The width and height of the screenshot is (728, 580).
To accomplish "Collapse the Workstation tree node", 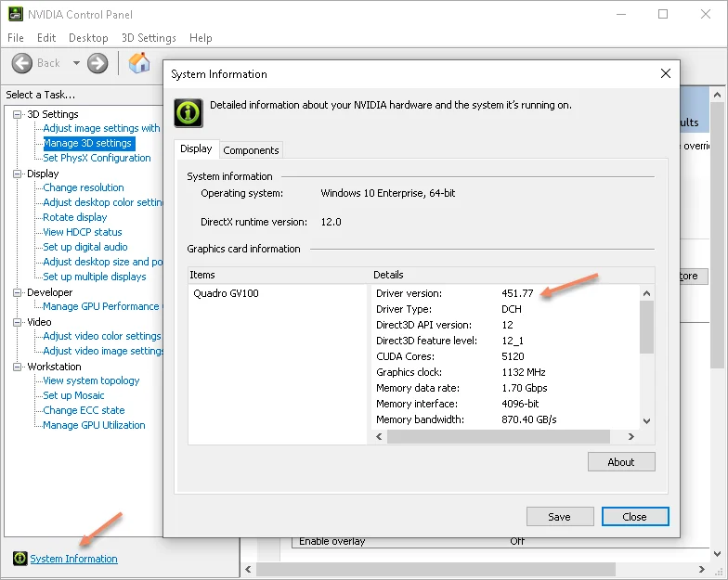I will 18,367.
